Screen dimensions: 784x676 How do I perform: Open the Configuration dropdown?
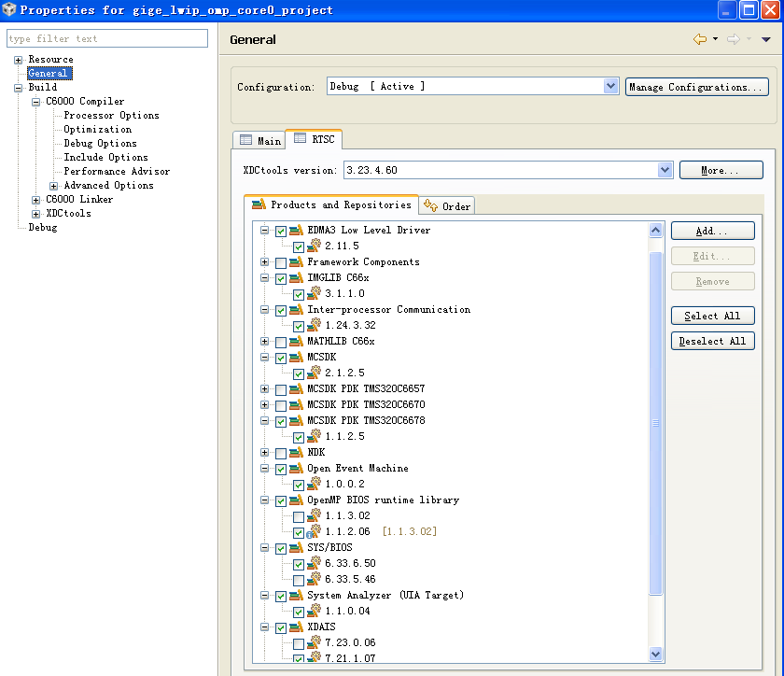pos(610,87)
